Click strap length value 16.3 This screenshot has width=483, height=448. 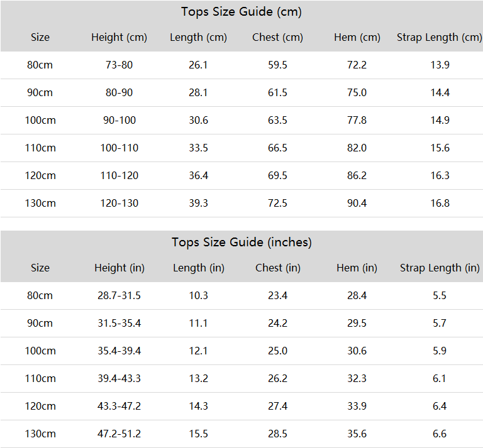pyautogui.click(x=440, y=176)
